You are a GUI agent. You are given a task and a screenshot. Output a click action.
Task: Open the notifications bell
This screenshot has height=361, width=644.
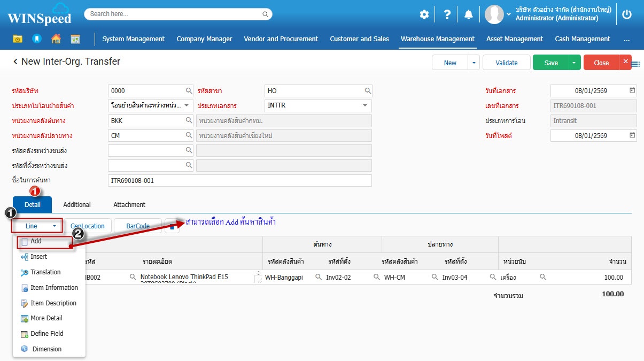click(x=469, y=14)
